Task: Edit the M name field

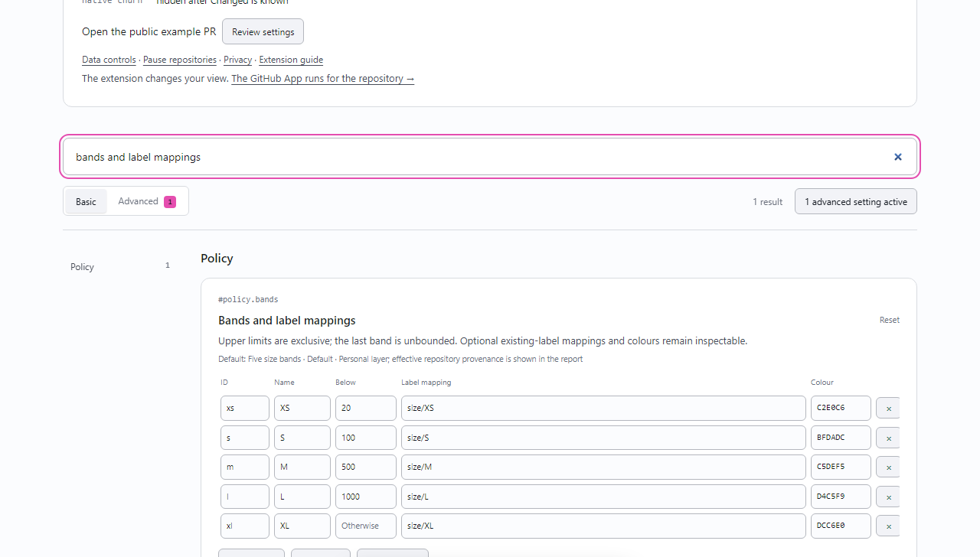Action: (302, 467)
